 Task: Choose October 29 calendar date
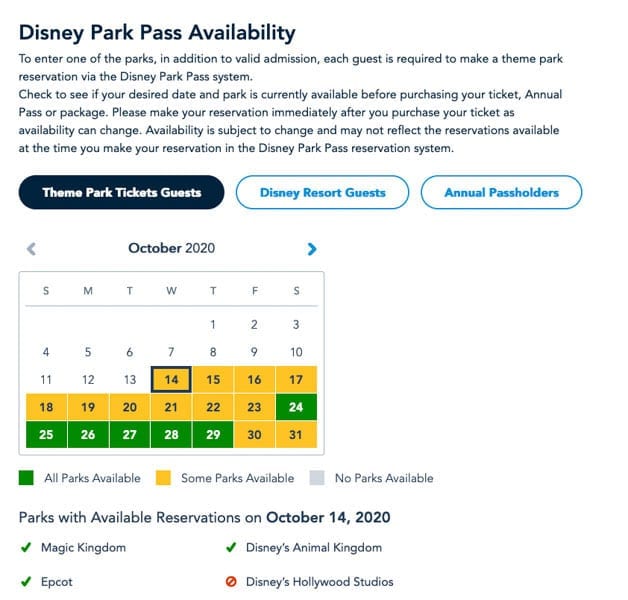[x=212, y=435]
